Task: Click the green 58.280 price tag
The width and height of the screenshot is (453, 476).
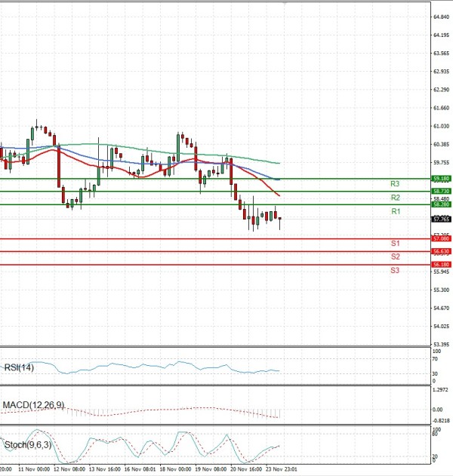Action: 441,204
